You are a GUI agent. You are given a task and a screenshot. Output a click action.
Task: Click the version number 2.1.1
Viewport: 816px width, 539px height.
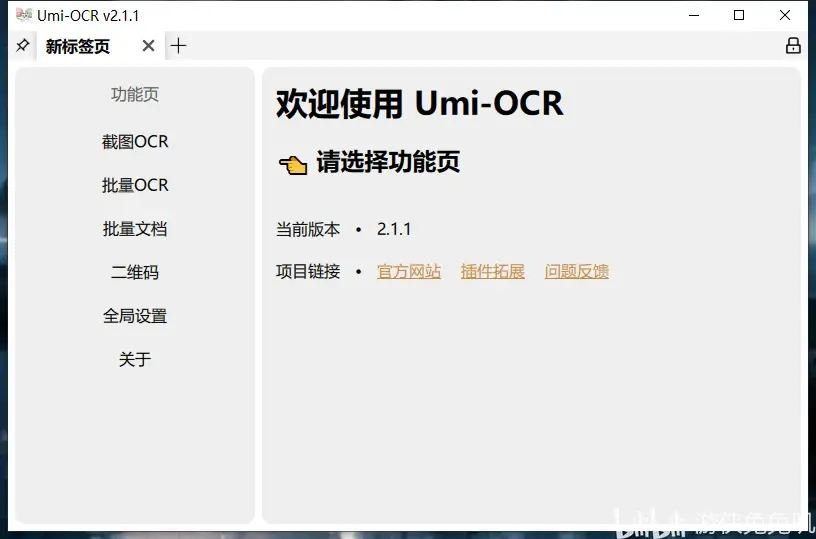pyautogui.click(x=394, y=229)
